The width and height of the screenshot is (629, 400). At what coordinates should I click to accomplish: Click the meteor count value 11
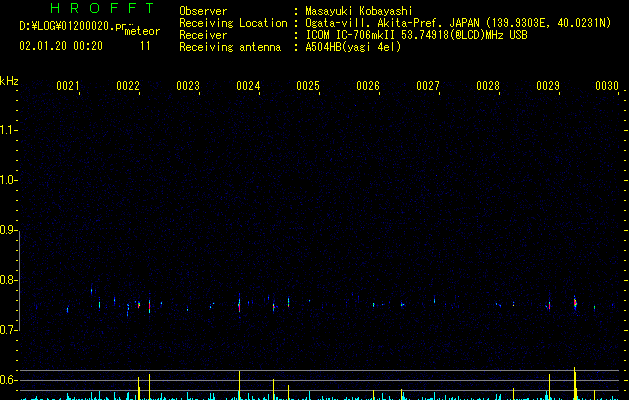click(145, 46)
